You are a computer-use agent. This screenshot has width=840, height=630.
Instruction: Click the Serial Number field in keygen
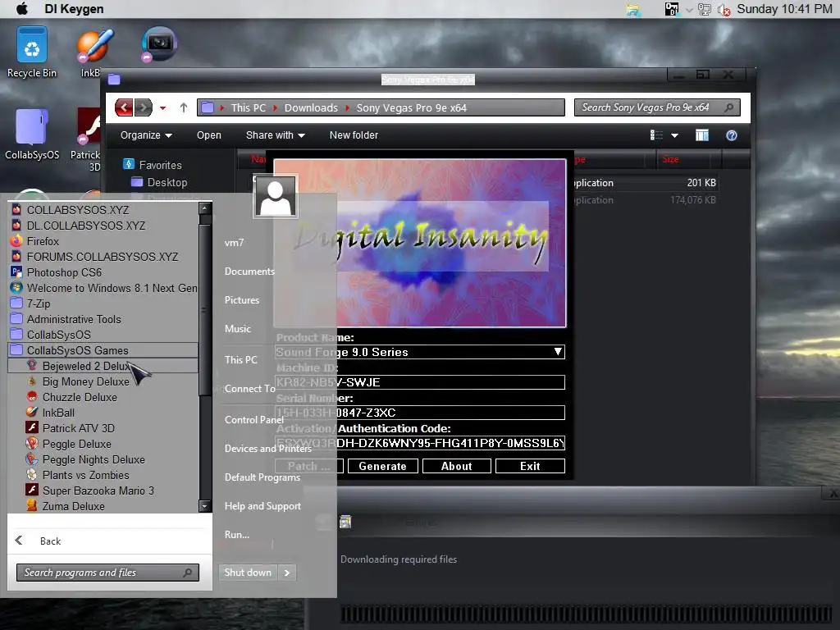click(420, 413)
